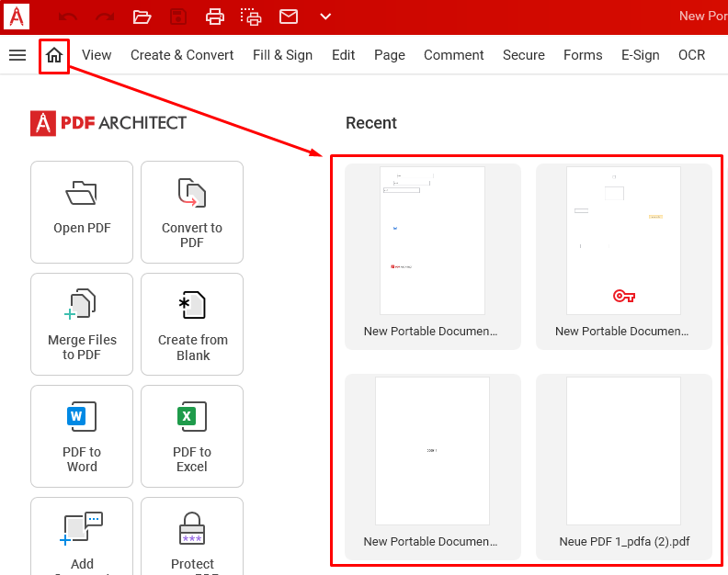Click the print selection area icon

pos(251,17)
